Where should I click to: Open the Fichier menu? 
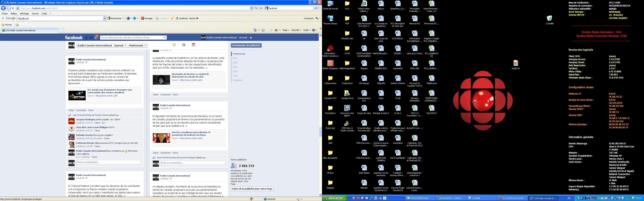pos(4,14)
